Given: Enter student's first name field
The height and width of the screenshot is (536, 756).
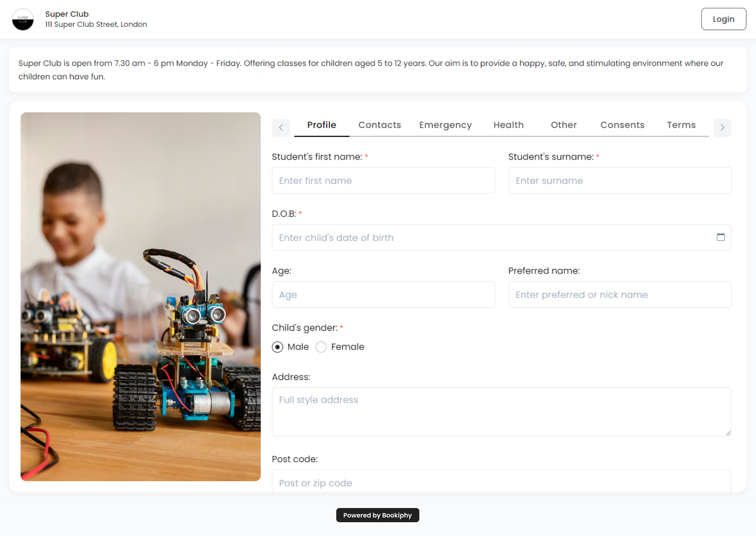Looking at the screenshot, I should 384,181.
